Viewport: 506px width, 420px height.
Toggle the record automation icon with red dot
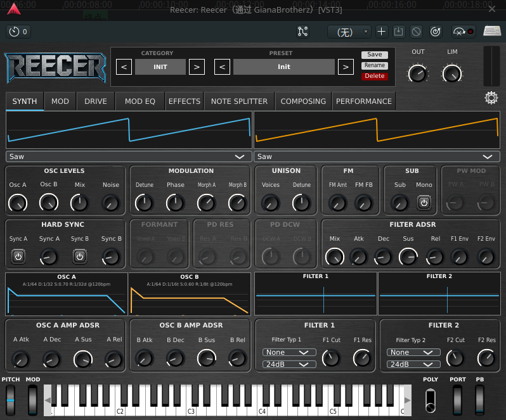(464, 32)
